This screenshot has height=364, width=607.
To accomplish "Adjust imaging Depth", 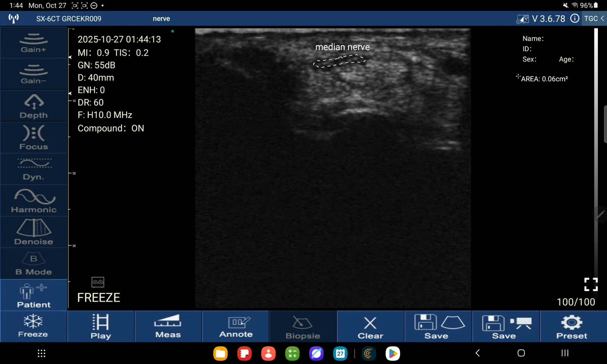I will point(34,106).
